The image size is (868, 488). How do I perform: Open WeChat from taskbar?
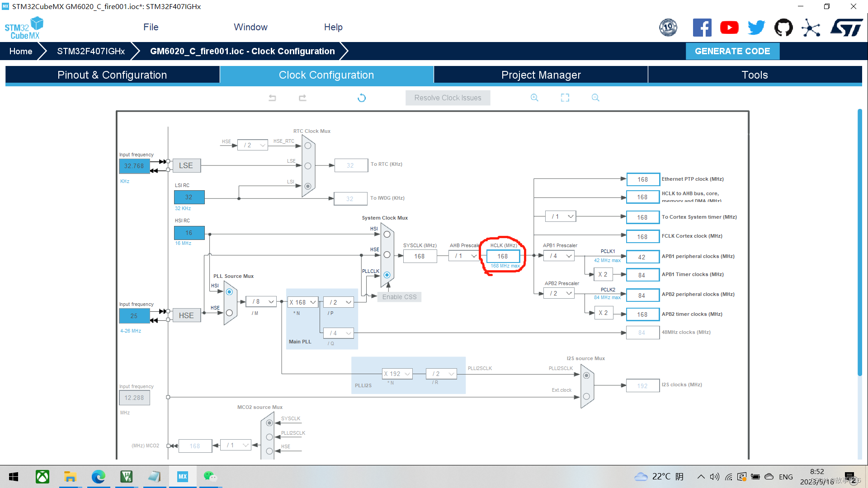(x=210, y=477)
